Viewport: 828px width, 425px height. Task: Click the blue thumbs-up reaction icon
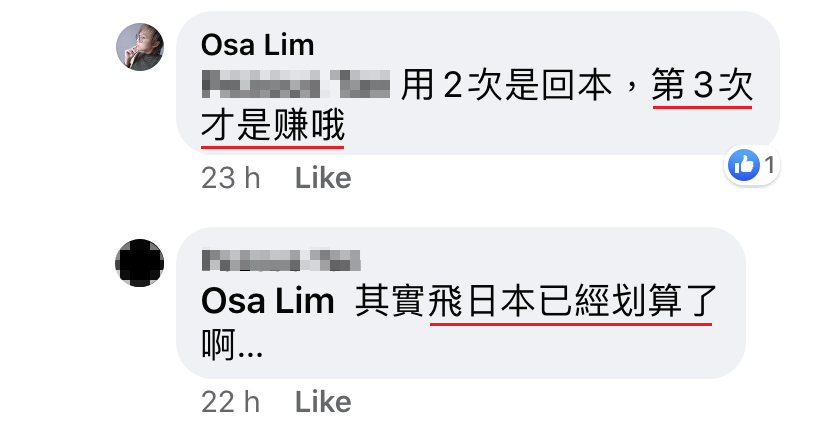click(744, 165)
